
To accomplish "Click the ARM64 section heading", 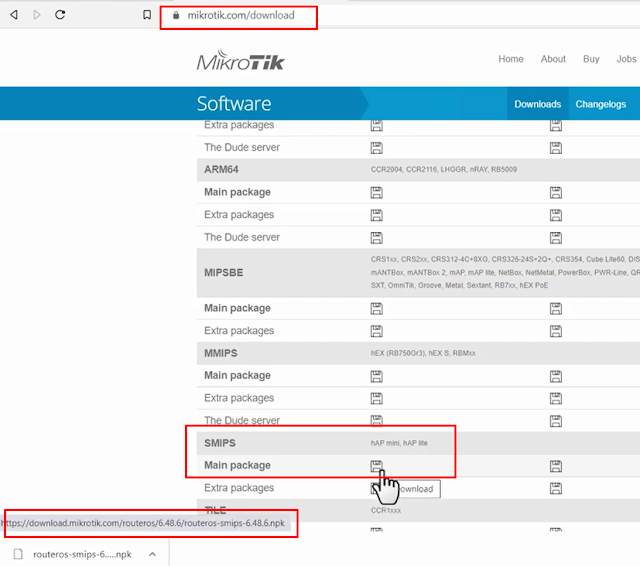I will click(221, 169).
